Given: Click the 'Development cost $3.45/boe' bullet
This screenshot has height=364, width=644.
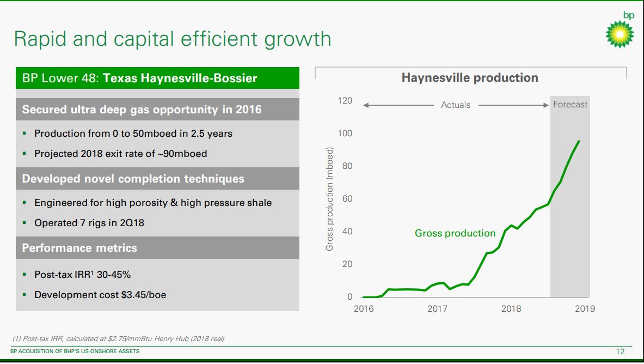Looking at the screenshot, I should pos(100,295).
